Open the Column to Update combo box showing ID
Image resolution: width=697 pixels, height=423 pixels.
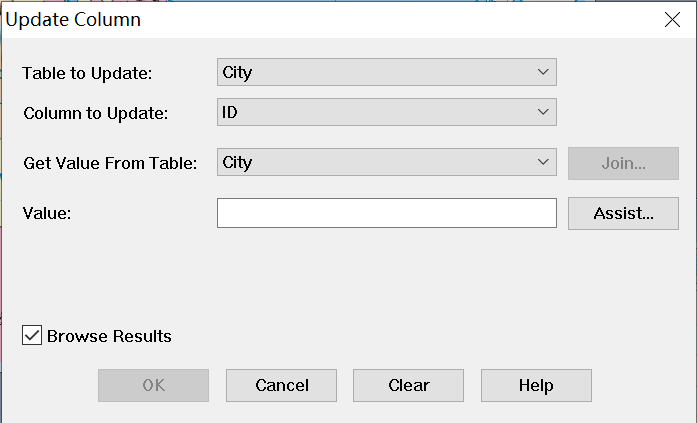pos(386,112)
